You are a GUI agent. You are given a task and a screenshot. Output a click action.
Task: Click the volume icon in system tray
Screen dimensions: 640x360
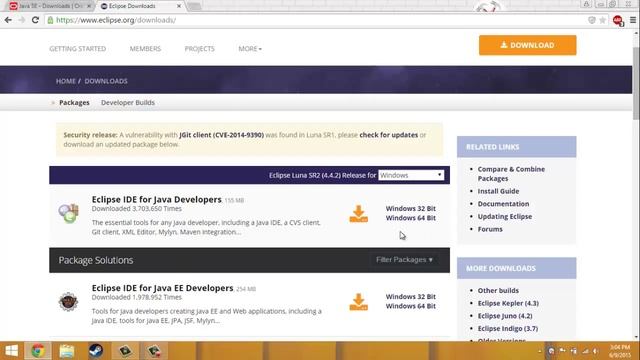click(596, 351)
